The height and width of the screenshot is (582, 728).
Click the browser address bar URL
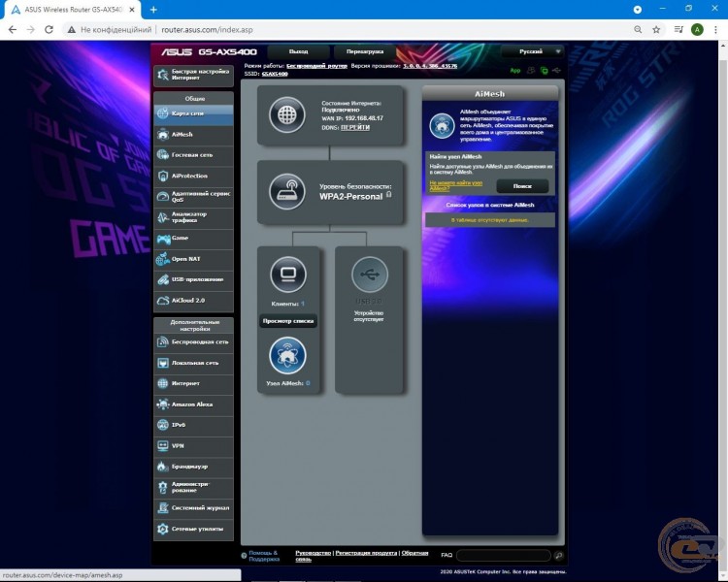click(x=207, y=30)
